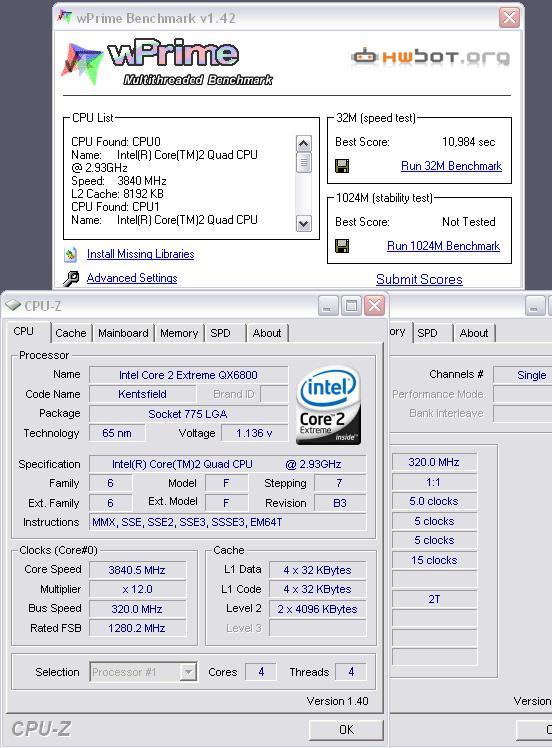This screenshot has width=552, height=748.
Task: Click the wPrime title bar app icon
Action: pos(64,17)
